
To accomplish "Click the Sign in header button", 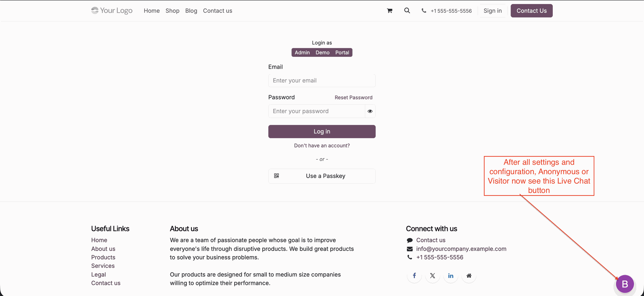I will point(492,11).
